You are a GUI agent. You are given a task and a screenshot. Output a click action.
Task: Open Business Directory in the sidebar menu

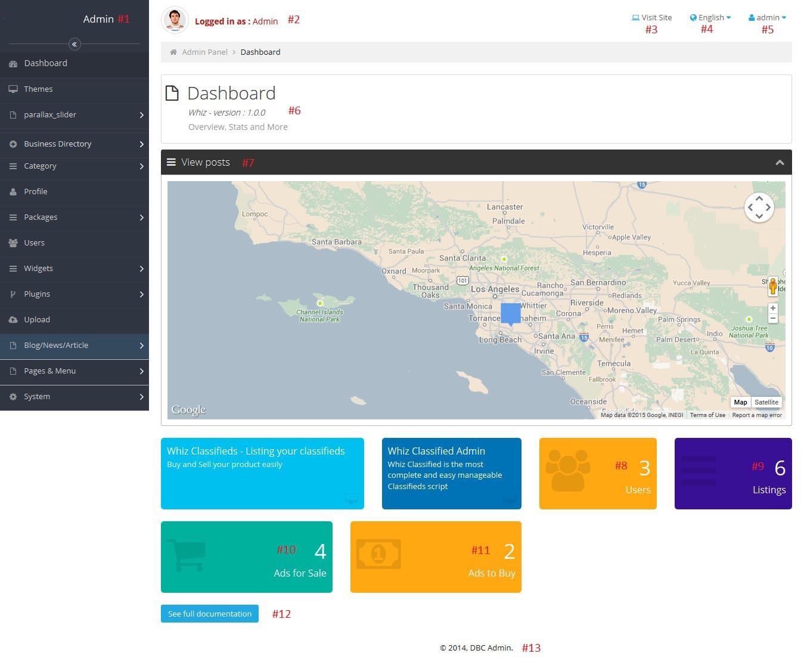(74, 144)
